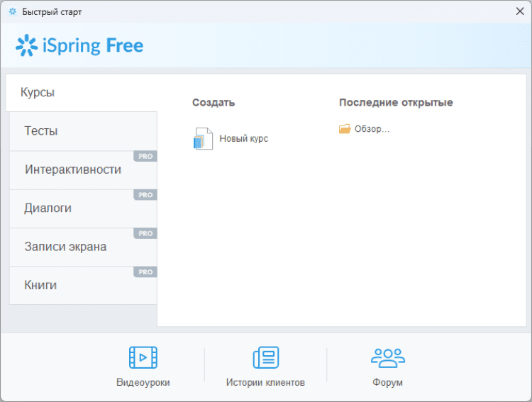The height and width of the screenshot is (402, 532).
Task: Choose the Книги tab
Action: (x=83, y=285)
